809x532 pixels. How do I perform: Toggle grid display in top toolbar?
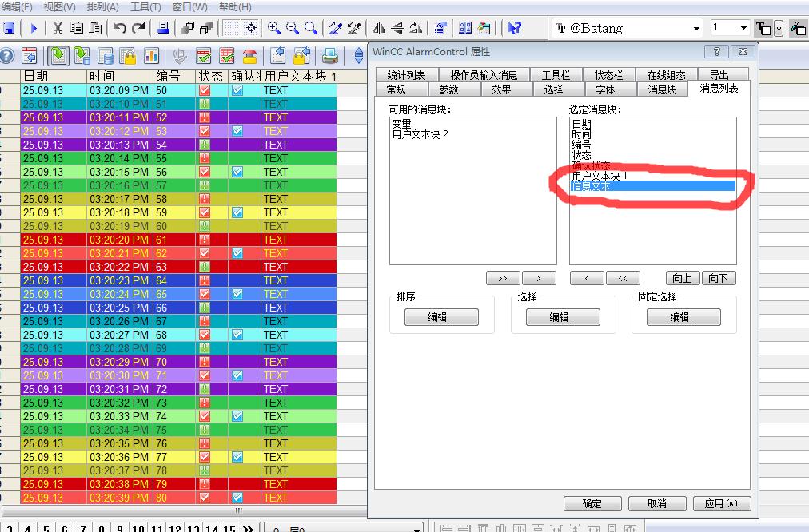pos(231,28)
